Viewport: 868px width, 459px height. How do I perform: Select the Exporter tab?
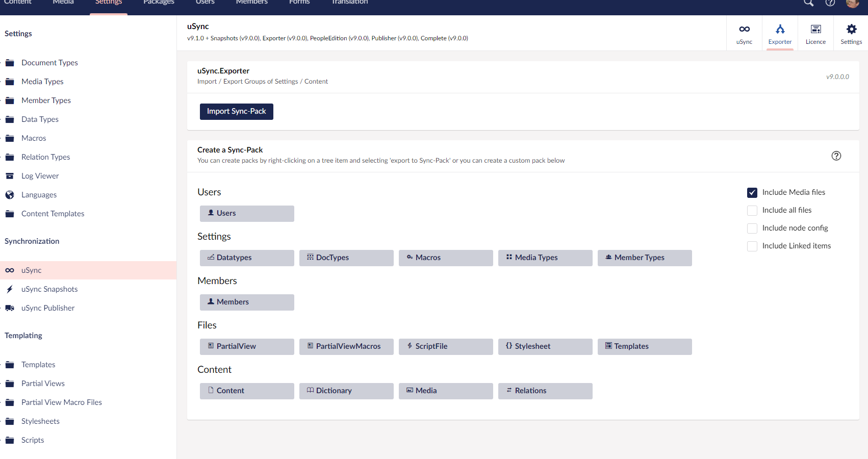(x=780, y=34)
